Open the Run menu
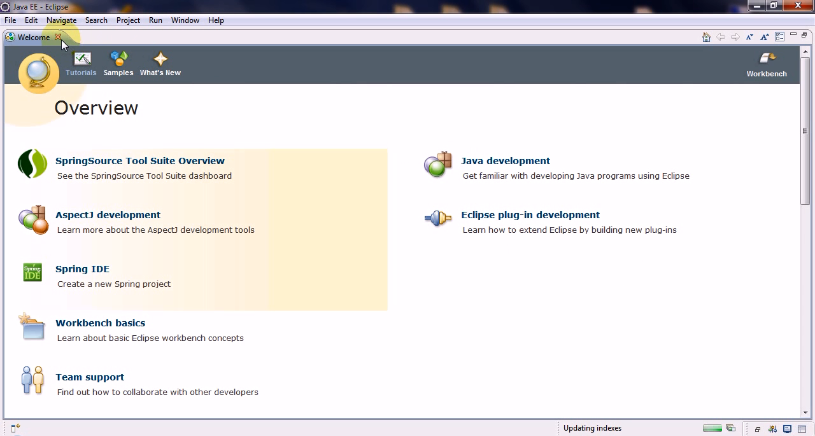815x436 pixels. (155, 20)
